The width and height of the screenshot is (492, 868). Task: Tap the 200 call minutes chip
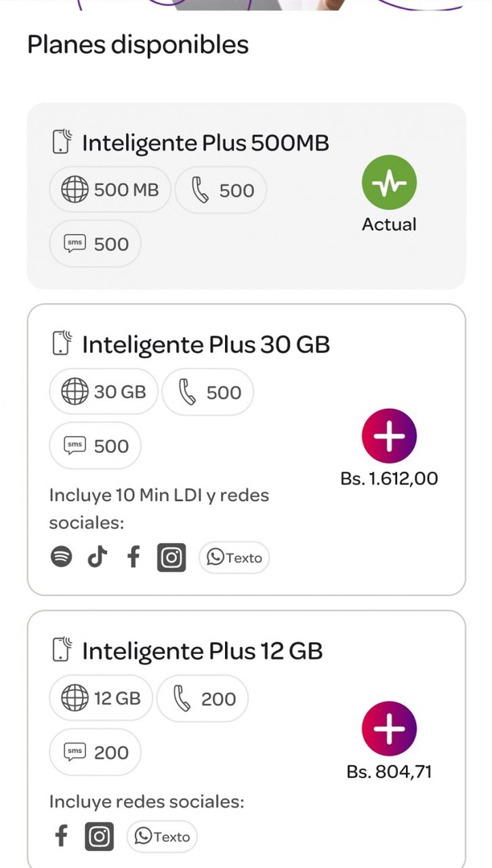[202, 698]
